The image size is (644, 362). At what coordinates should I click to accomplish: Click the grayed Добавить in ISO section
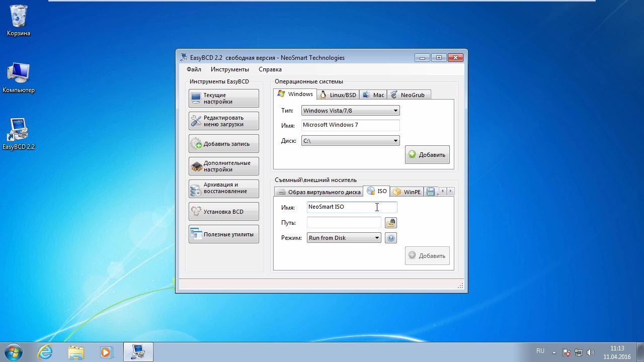point(427,256)
